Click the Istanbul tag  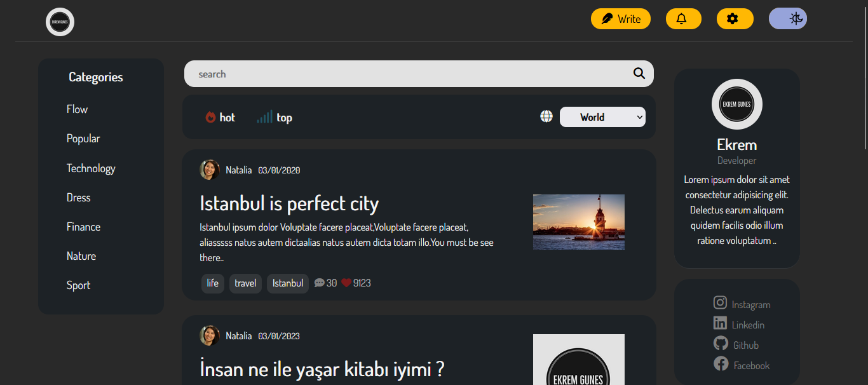[x=288, y=283]
